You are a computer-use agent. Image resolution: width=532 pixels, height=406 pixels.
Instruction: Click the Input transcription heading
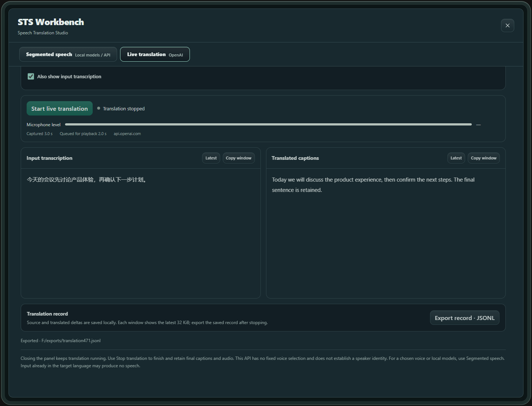coord(50,158)
